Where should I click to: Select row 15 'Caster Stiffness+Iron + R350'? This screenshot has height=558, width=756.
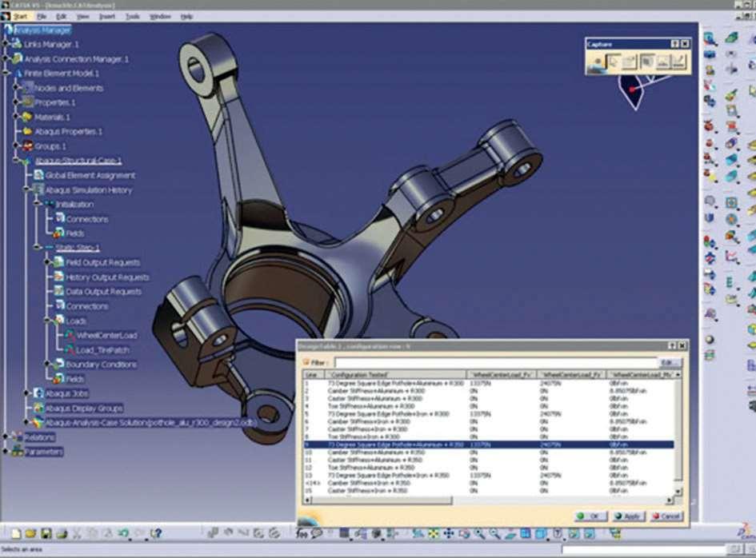pos(489,491)
